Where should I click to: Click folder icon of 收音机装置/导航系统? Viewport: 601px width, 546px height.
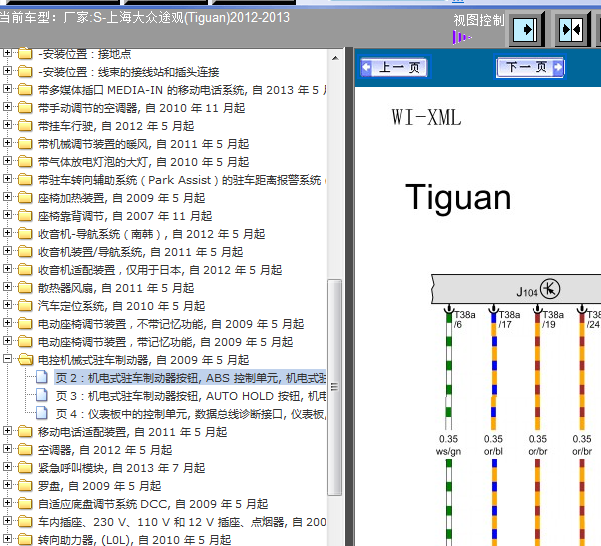pyautogui.click(x=25, y=252)
